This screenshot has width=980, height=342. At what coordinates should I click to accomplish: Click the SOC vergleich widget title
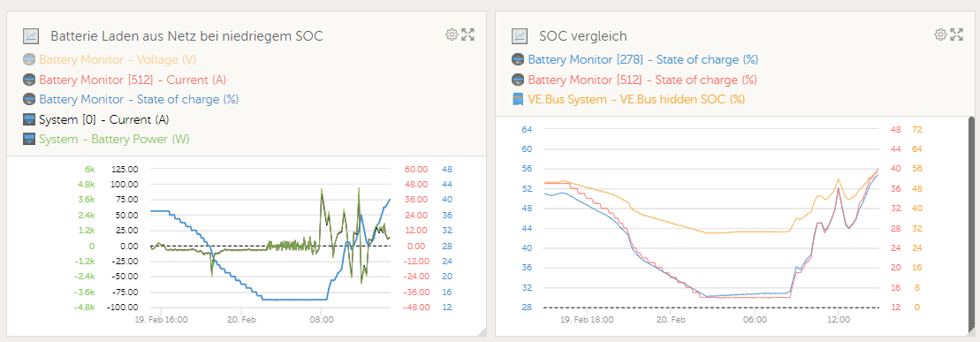pyautogui.click(x=583, y=36)
